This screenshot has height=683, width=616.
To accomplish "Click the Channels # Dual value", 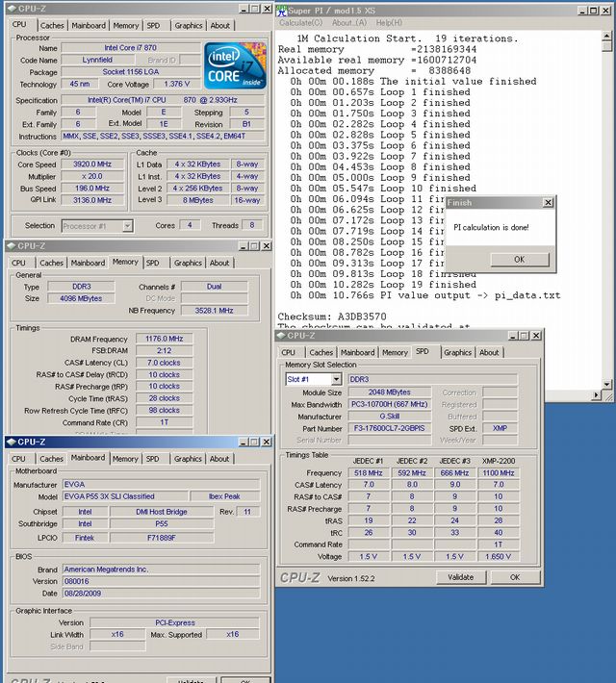I will (214, 287).
